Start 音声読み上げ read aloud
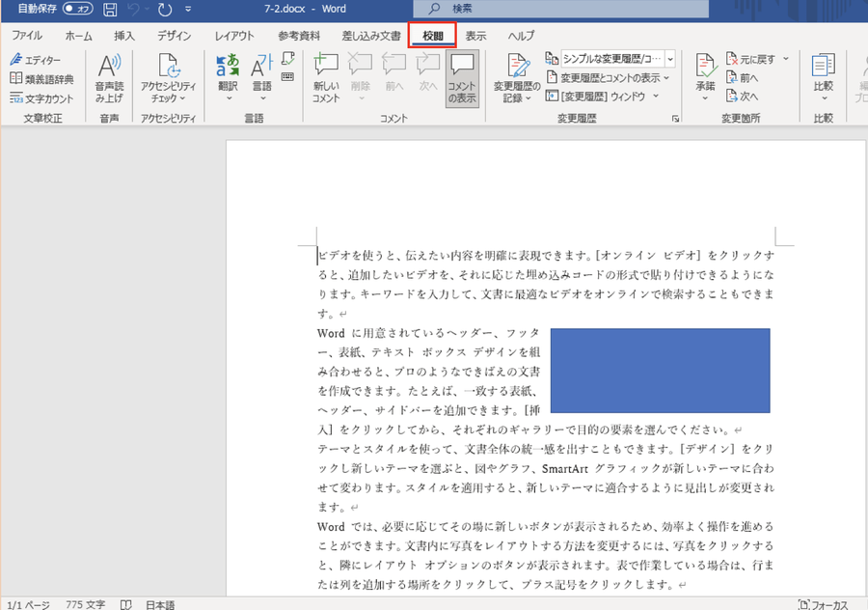The width and height of the screenshot is (868, 610). (109, 75)
